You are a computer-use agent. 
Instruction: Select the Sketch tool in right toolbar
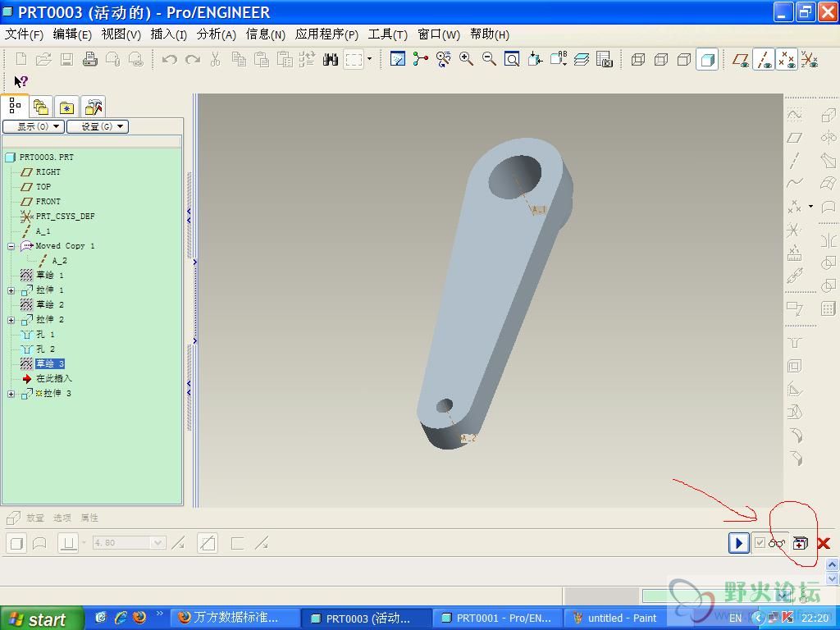pos(794,115)
